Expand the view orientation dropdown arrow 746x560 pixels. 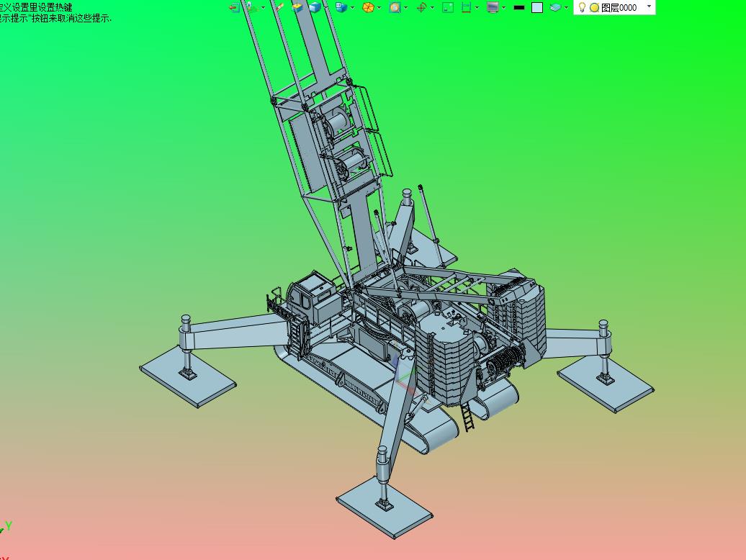pyautogui.click(x=353, y=8)
